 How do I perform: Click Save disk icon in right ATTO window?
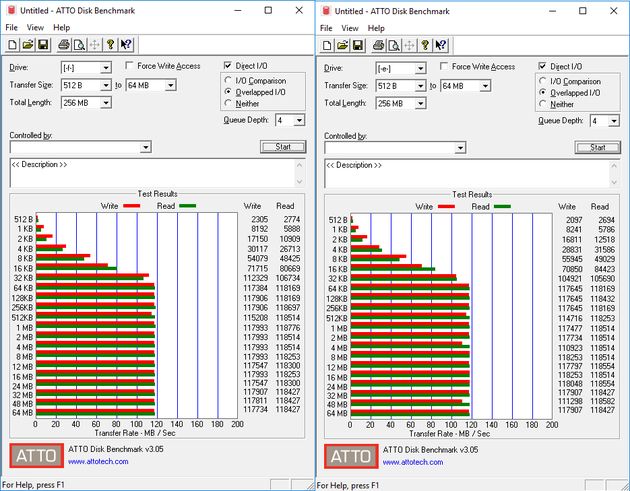(x=358, y=45)
